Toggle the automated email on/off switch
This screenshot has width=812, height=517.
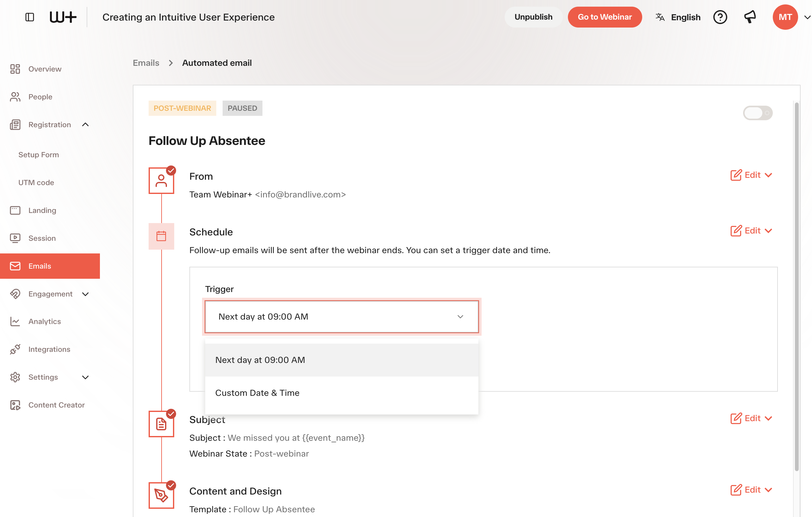757,113
